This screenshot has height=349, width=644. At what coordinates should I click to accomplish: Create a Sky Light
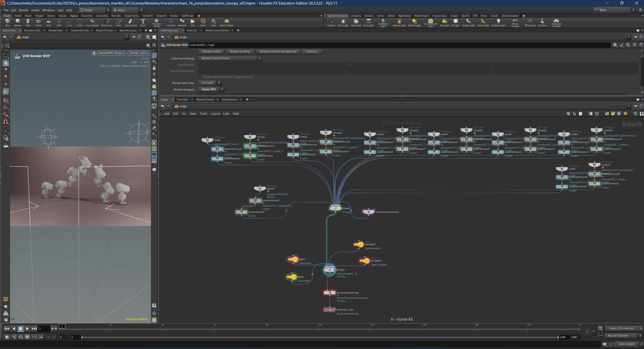(x=445, y=22)
